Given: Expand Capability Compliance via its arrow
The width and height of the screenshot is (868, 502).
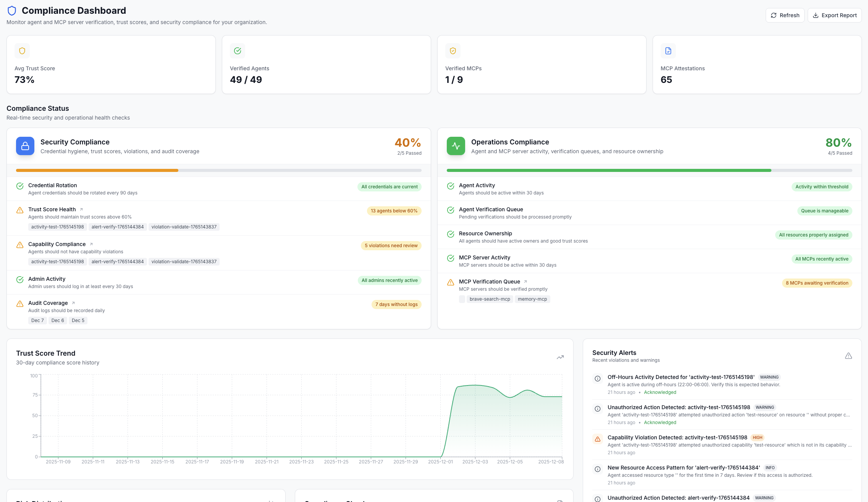Looking at the screenshot, I should [91, 244].
